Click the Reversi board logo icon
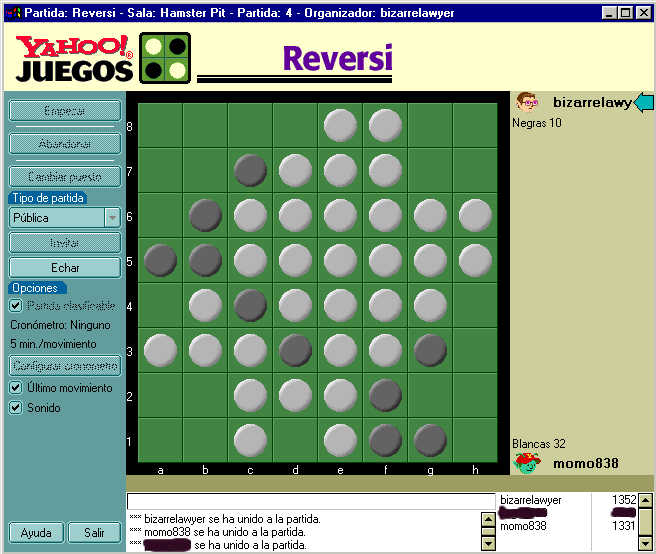The height and width of the screenshot is (554, 656). coord(165,58)
